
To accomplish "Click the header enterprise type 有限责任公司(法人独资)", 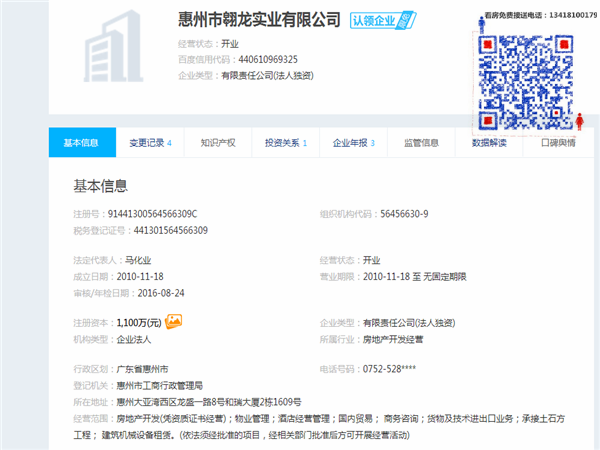I will pos(267,76).
